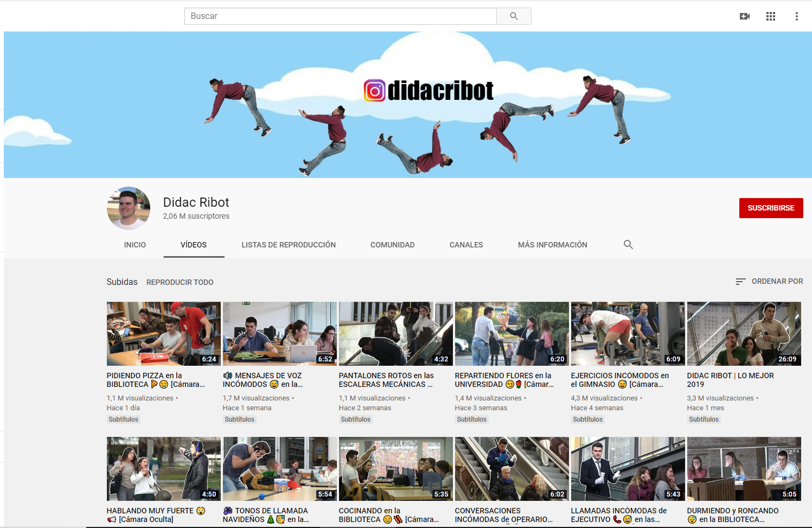Open the YouTube apps grid icon
Image resolution: width=812 pixels, height=528 pixels.
770,16
